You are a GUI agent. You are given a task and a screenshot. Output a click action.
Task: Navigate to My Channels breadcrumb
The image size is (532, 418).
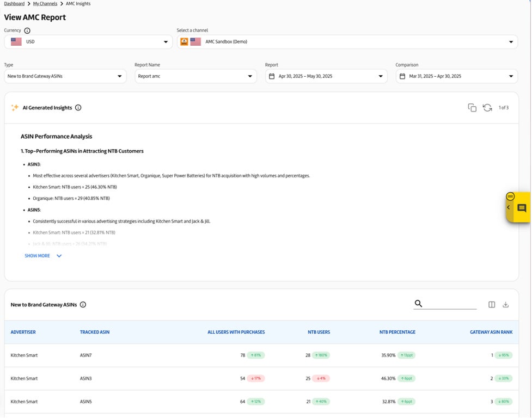click(45, 4)
